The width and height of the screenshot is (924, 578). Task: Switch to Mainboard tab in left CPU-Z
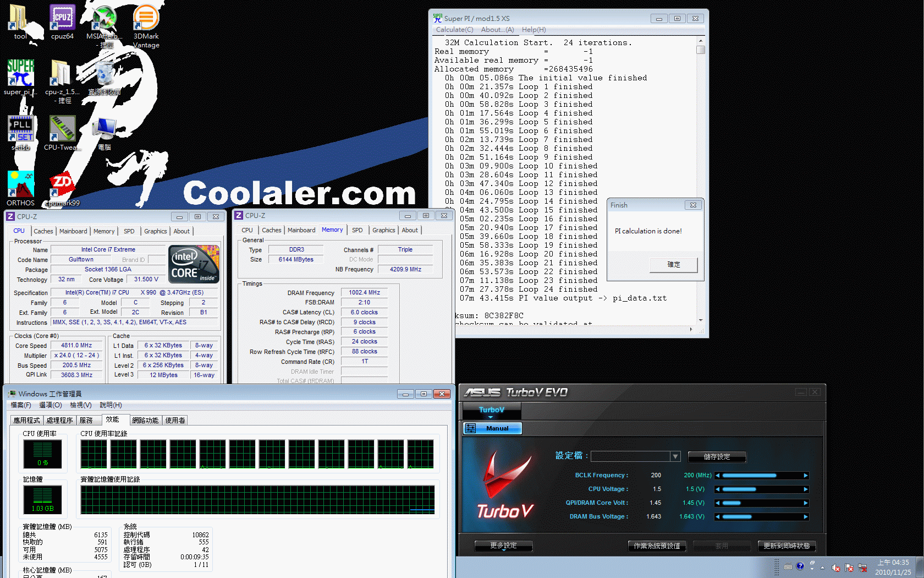point(73,231)
